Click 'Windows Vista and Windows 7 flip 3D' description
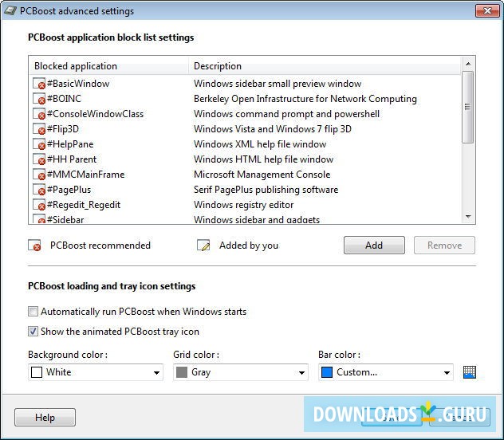The image size is (504, 440). 273,129
